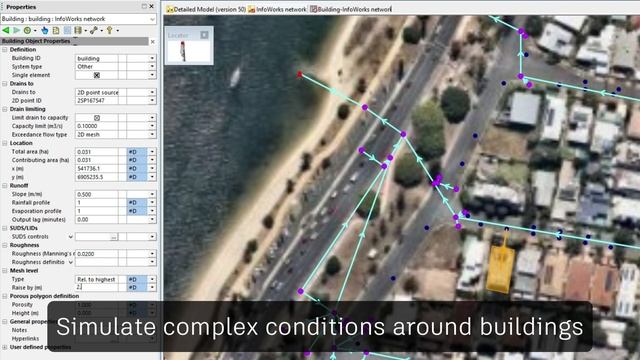
Task: Open dropdown next to column-layout icon
Action: [85, 31]
